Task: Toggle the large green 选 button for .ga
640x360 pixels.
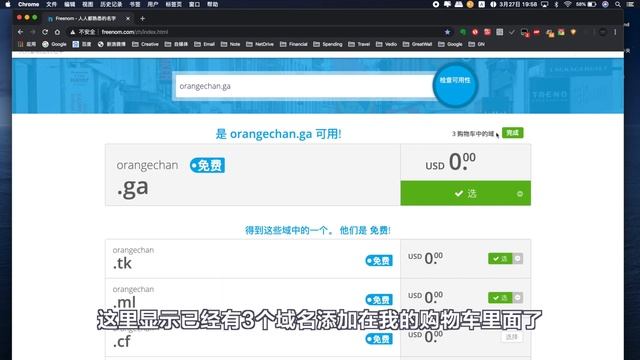Action: click(x=465, y=193)
